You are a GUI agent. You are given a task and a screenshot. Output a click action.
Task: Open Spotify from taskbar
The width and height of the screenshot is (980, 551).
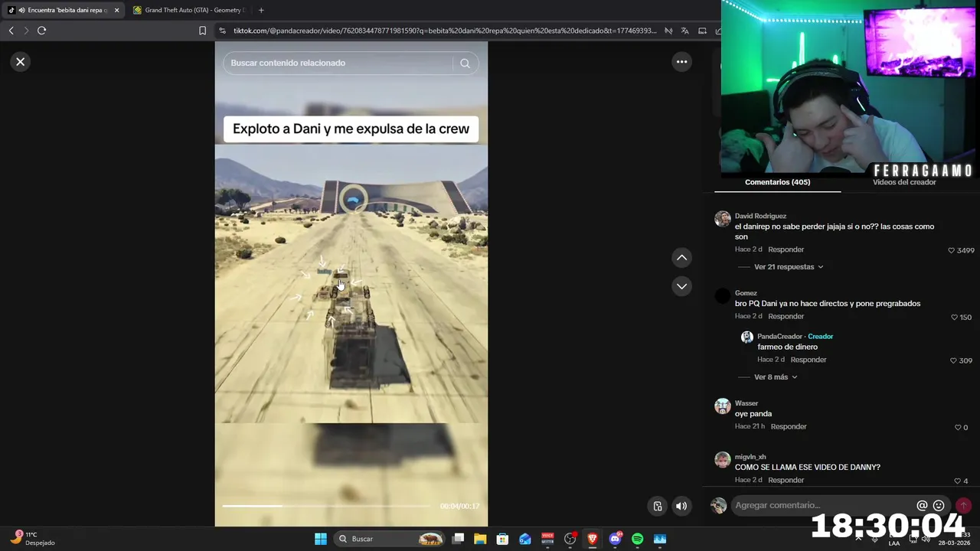[637, 539]
